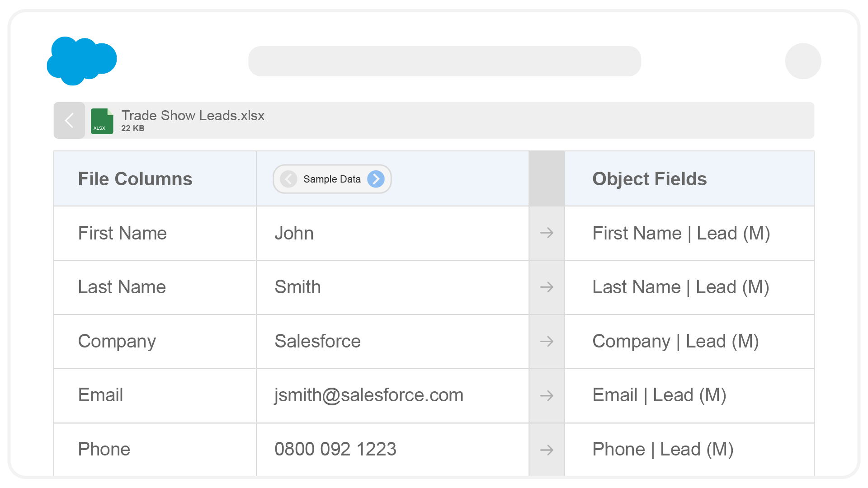Click the mapping arrow for the Email row

(547, 396)
